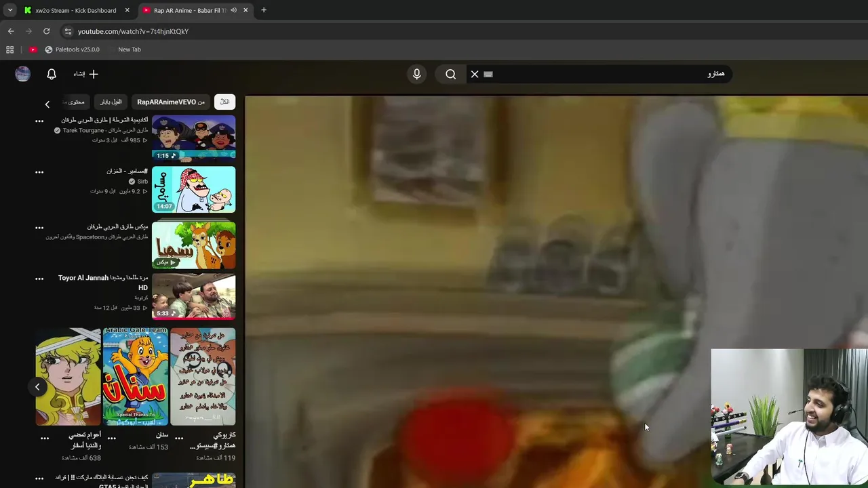This screenshot has width=868, height=488.
Task: Click the magnifying glass search icon
Action: coord(451,74)
